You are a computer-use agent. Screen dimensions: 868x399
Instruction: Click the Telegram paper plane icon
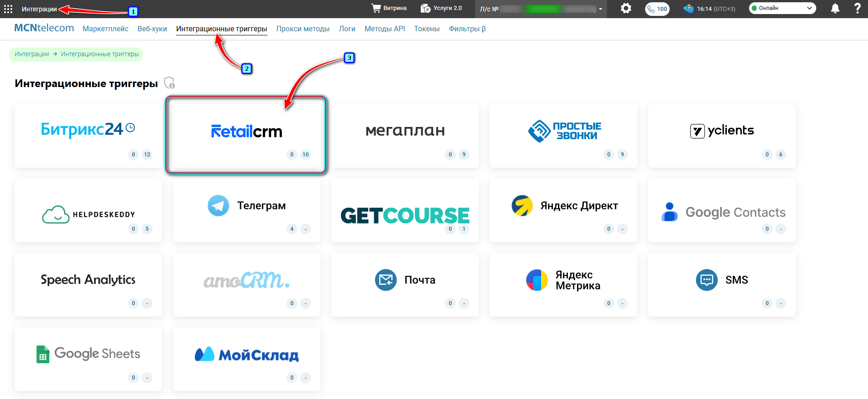click(x=218, y=205)
